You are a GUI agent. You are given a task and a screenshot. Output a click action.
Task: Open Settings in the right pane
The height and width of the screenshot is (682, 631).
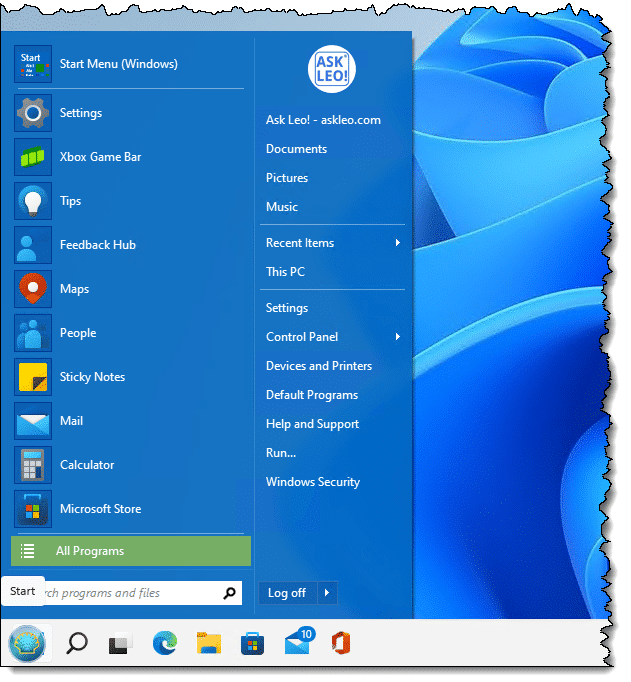287,308
